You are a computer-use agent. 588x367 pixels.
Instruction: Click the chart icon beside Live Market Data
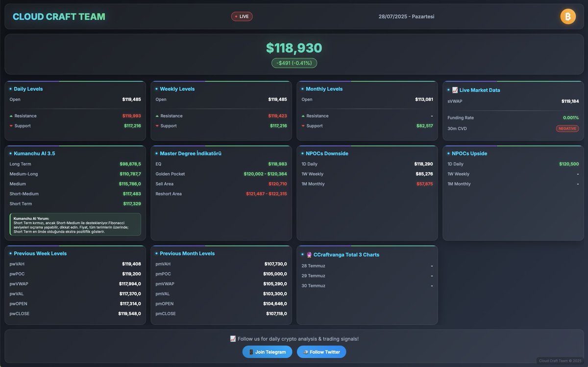point(455,90)
